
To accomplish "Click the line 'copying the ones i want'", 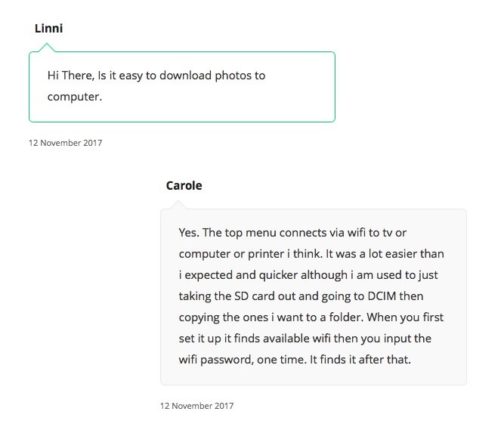I will [311, 317].
